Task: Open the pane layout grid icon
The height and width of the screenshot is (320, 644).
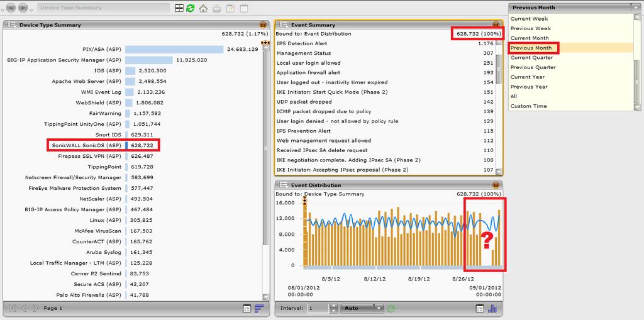Action: [179, 8]
